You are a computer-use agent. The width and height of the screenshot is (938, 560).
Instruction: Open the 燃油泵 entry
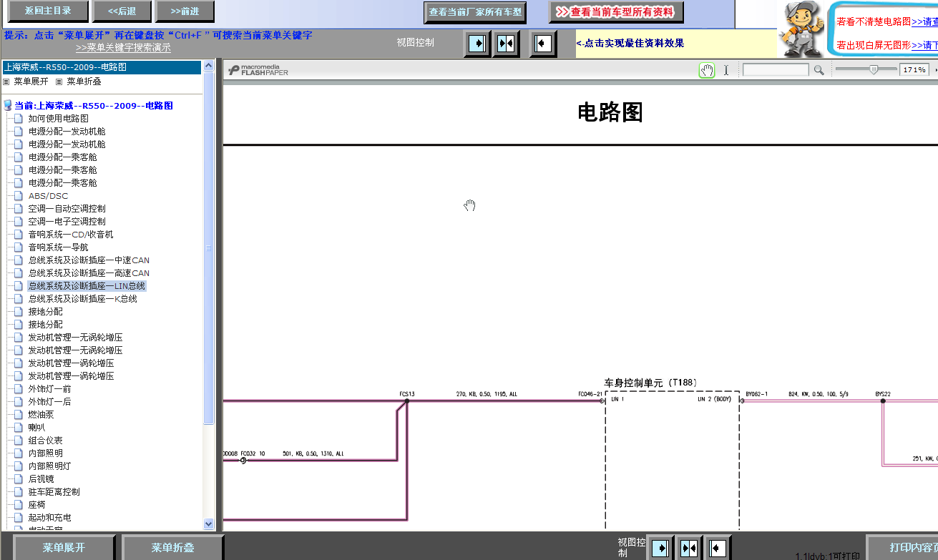click(x=41, y=414)
